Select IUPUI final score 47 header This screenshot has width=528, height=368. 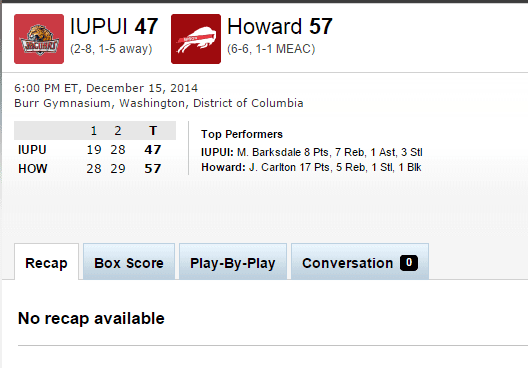pos(146,26)
